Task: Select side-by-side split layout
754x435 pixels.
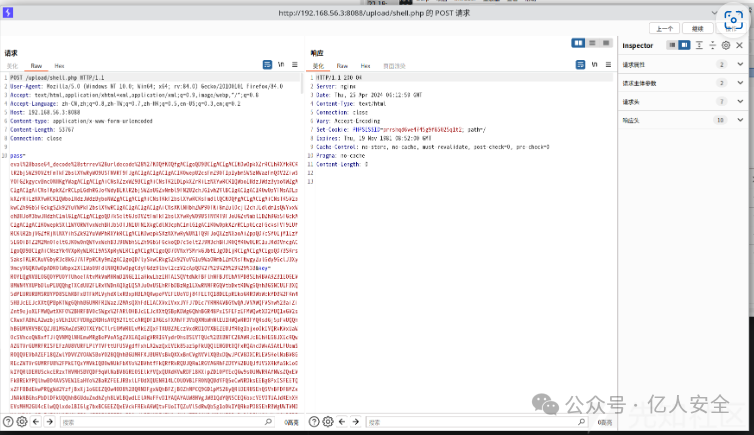Action: pyautogui.click(x=578, y=43)
